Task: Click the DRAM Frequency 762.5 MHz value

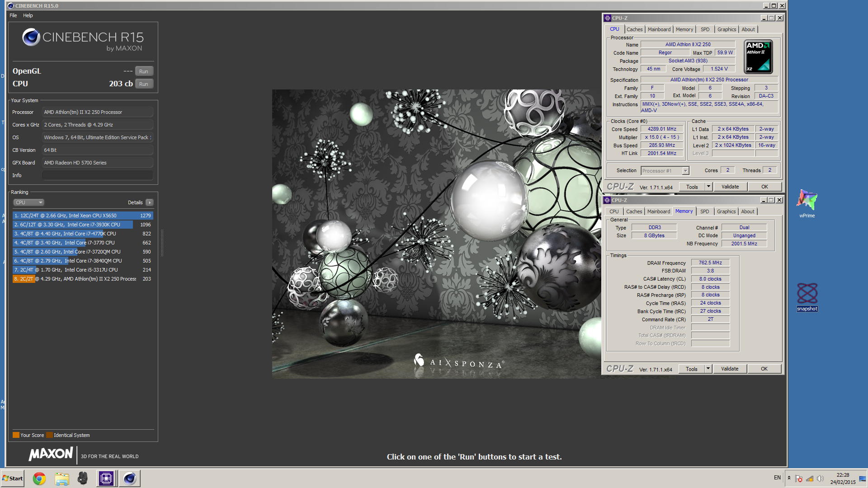Action: [x=710, y=263]
